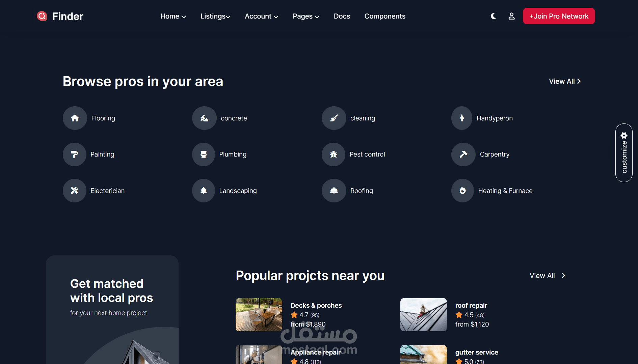Click the Painting roller icon

point(75,154)
